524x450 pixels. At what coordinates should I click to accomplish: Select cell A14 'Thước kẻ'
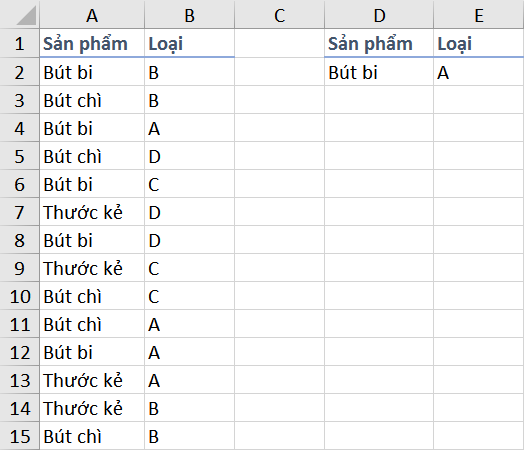click(92, 408)
